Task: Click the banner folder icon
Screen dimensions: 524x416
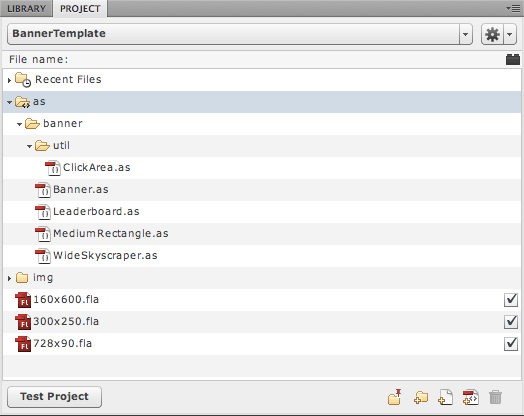Action: click(32, 124)
